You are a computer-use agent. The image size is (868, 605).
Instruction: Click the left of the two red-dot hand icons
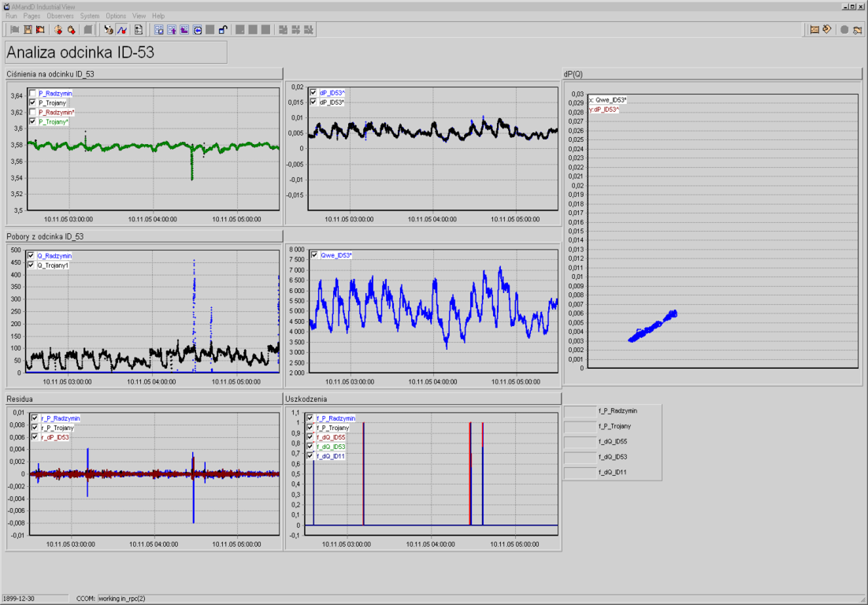(x=58, y=30)
